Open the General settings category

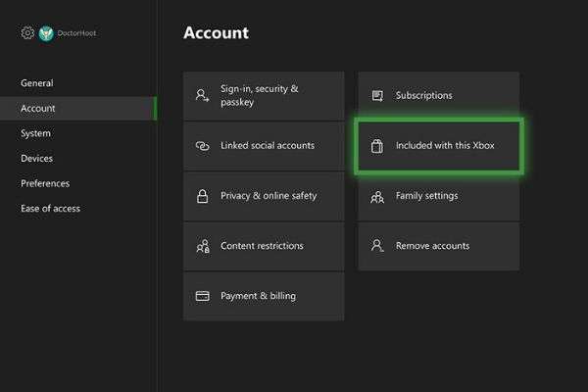[37, 83]
